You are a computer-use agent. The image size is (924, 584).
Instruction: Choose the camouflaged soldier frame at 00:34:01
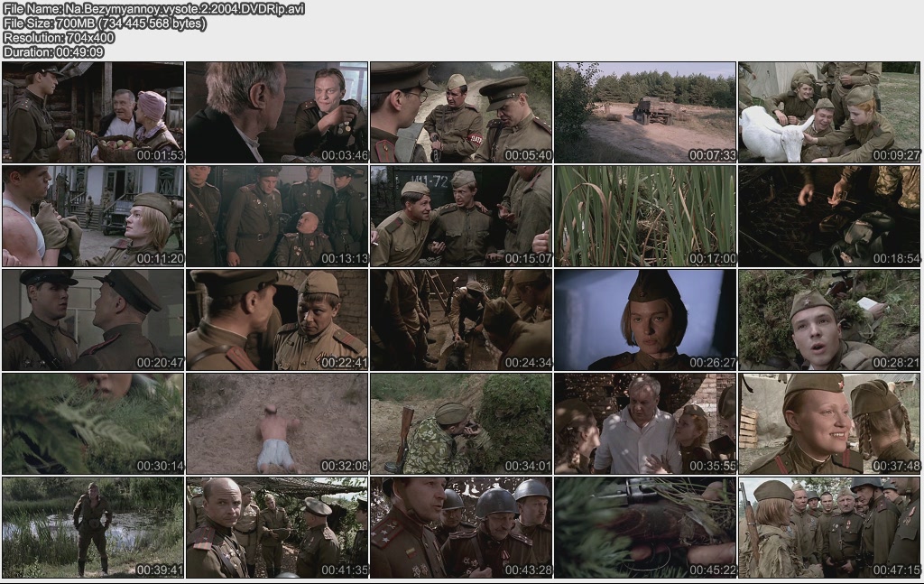[461, 423]
